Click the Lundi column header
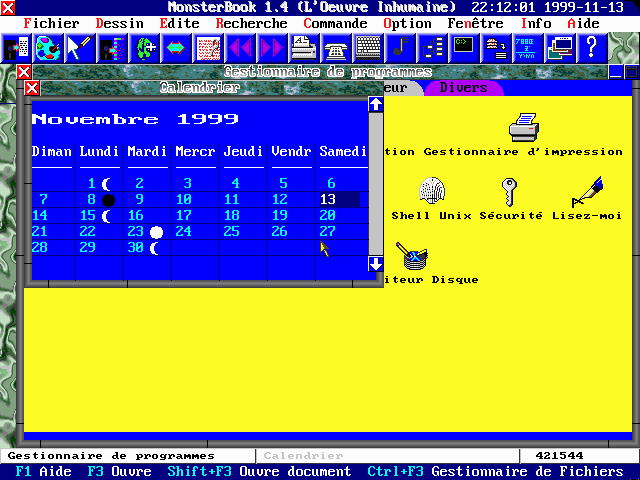The width and height of the screenshot is (640, 480). click(99, 151)
